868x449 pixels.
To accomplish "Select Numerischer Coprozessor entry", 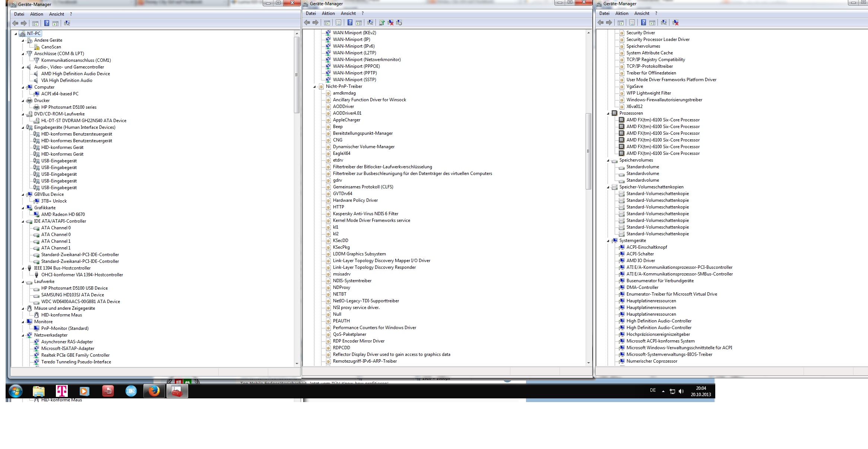I will (x=652, y=361).
